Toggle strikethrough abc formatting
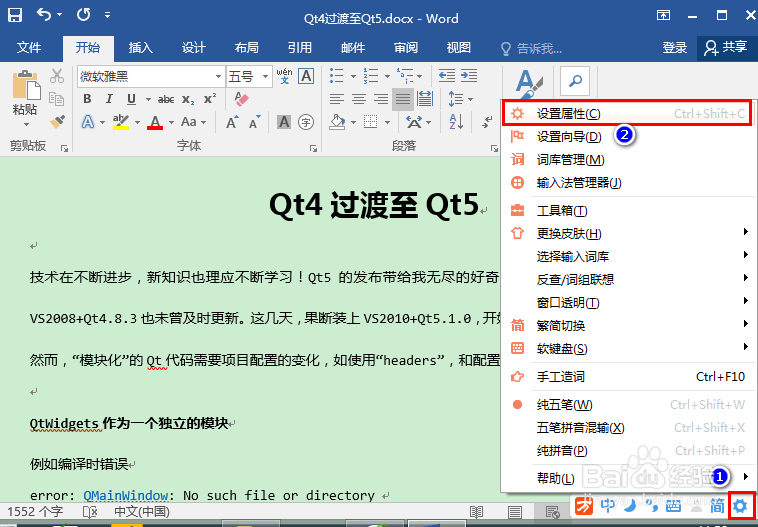Screen dimensions: 758x527 (166, 99)
